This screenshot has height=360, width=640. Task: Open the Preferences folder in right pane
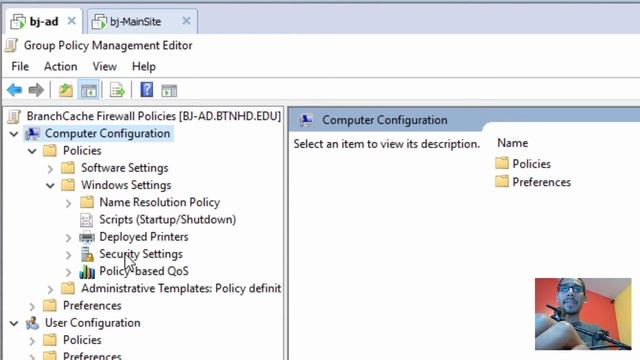coord(542,182)
